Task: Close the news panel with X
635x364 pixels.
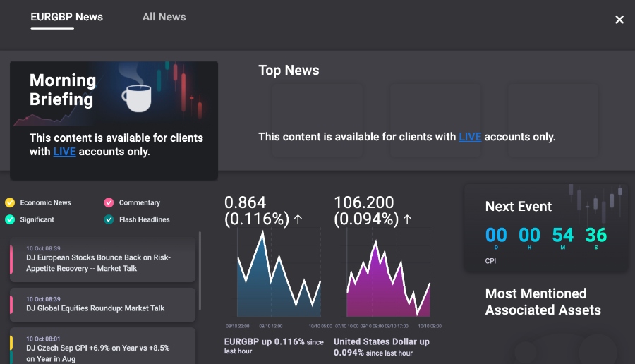Action: click(619, 20)
